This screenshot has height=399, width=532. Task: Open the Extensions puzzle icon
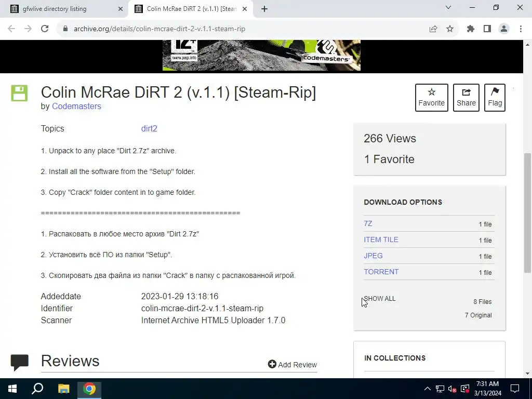click(471, 29)
